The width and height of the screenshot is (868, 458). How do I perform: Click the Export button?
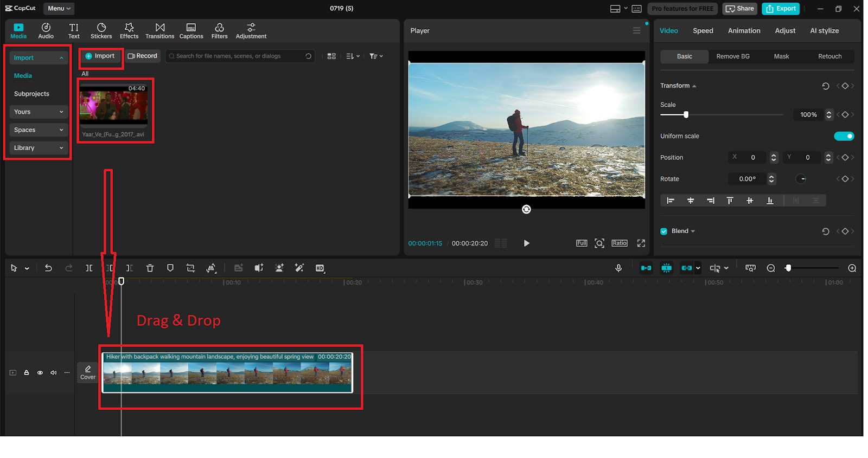click(x=780, y=9)
